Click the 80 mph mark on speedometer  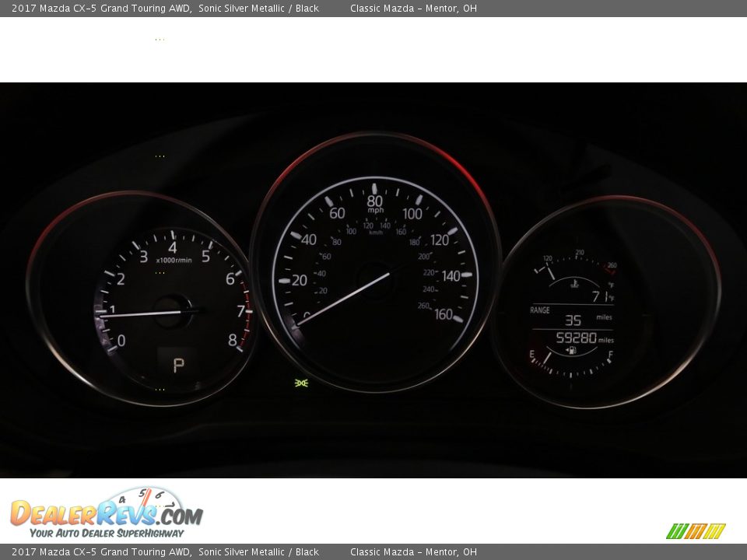pos(375,200)
